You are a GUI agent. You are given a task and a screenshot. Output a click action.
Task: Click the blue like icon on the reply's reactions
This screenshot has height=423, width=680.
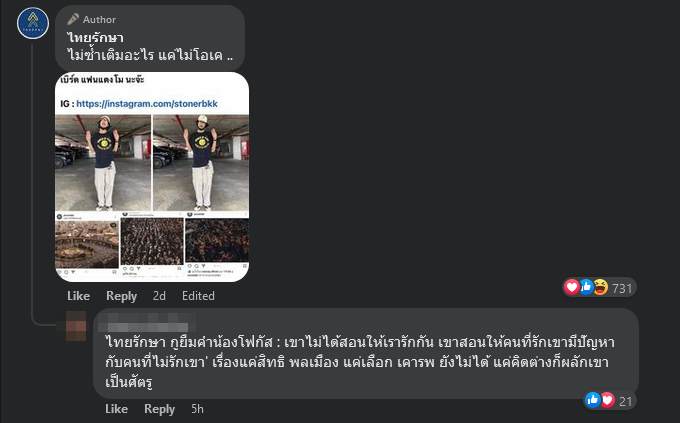click(x=592, y=400)
